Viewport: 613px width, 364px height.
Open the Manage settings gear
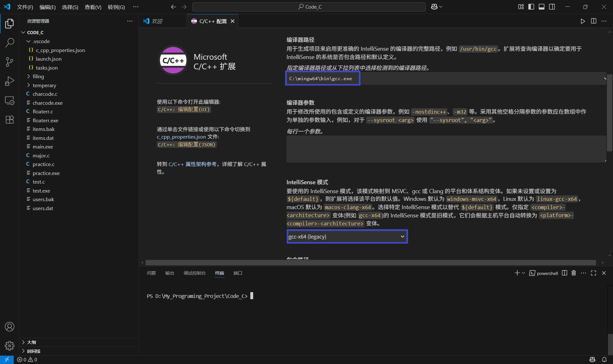10,346
